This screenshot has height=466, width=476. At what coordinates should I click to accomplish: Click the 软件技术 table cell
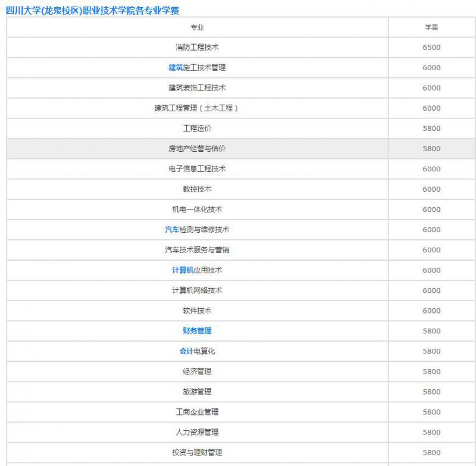197,311
